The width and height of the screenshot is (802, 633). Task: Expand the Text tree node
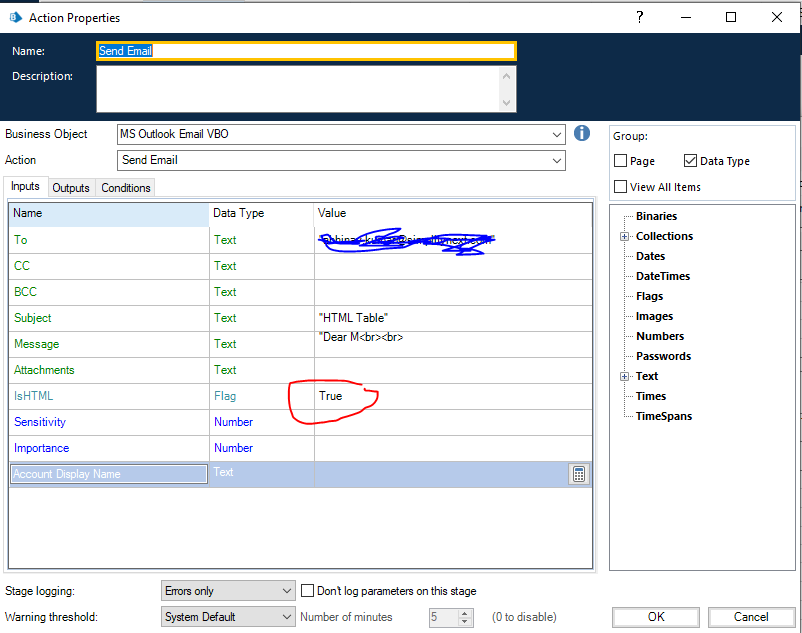[x=624, y=376]
